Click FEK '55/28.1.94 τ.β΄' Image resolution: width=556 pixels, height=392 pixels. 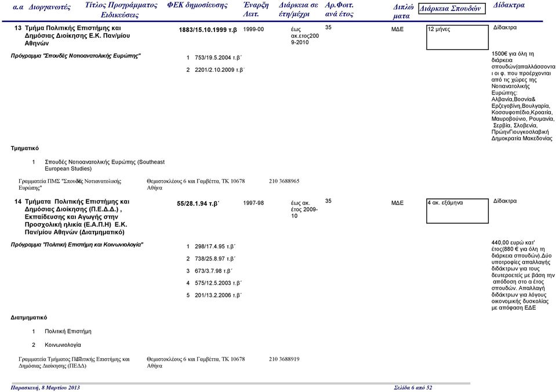[198, 204]
